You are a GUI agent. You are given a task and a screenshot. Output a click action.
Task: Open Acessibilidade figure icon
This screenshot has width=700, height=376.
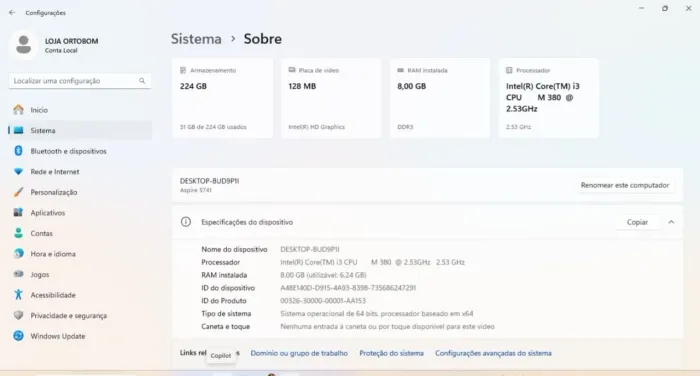pyautogui.click(x=18, y=295)
